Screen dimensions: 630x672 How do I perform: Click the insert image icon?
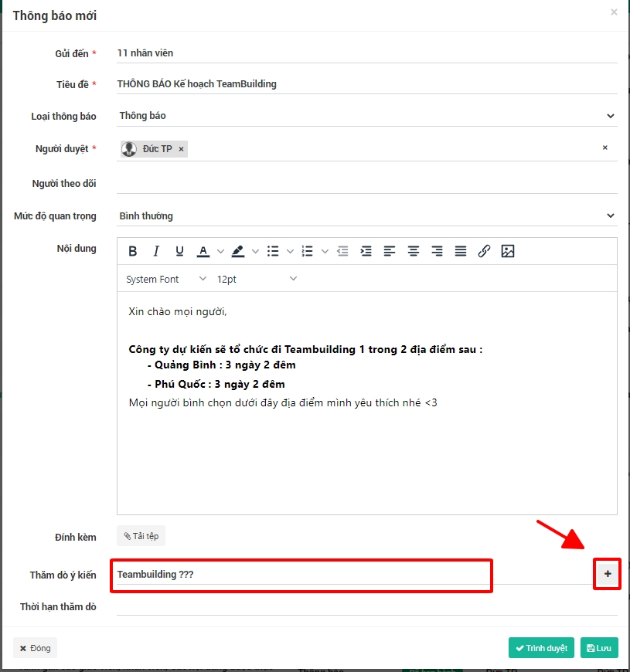point(508,251)
